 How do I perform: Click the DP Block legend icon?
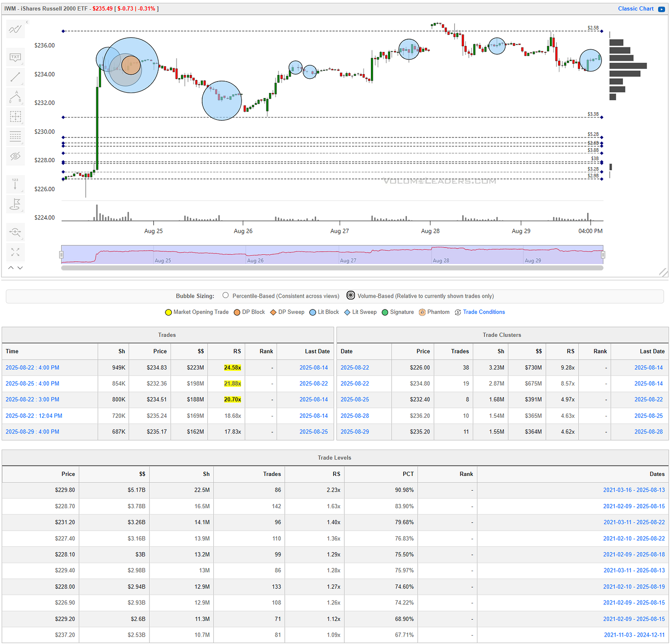tap(237, 312)
